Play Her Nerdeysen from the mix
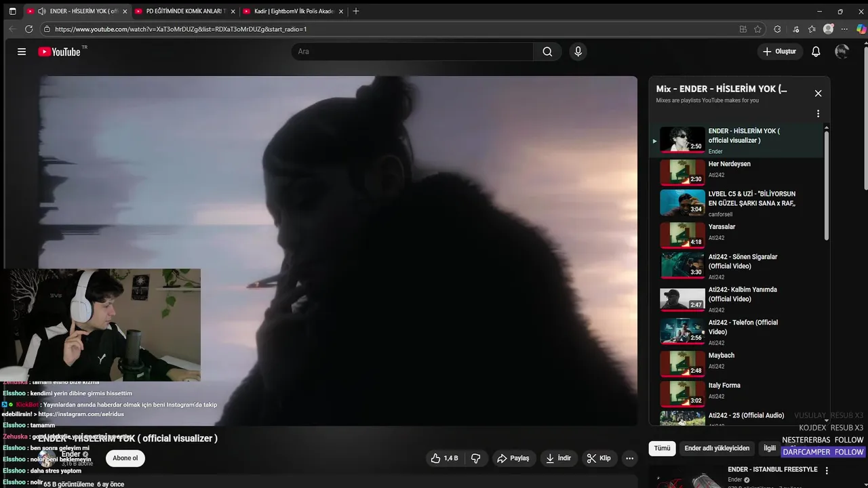This screenshot has height=488, width=868. [736, 172]
